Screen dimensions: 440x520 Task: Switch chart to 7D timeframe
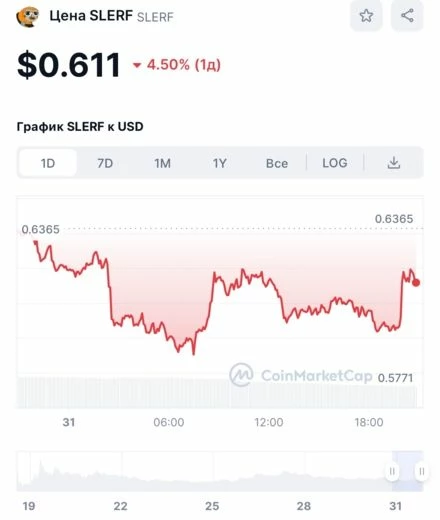coord(105,163)
